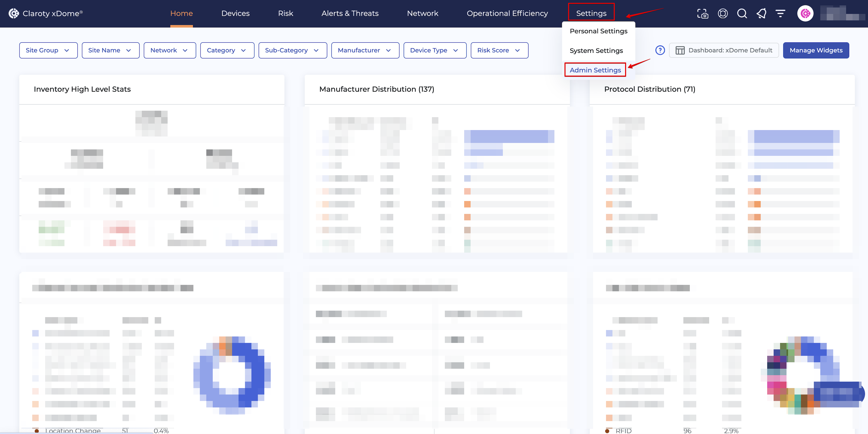Click the screenshot capture camera icon
The image size is (868, 434).
pyautogui.click(x=702, y=13)
